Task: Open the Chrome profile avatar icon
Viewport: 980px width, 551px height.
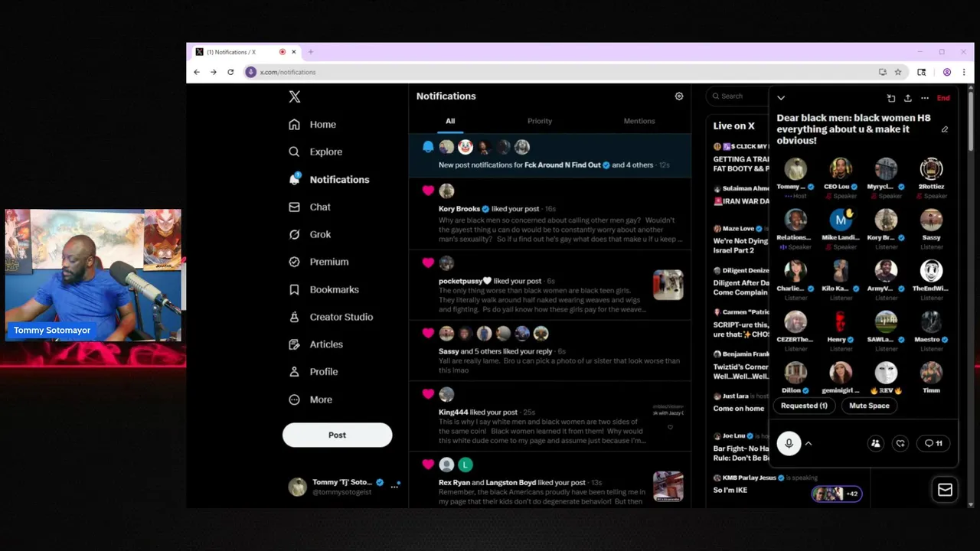Action: (x=947, y=72)
